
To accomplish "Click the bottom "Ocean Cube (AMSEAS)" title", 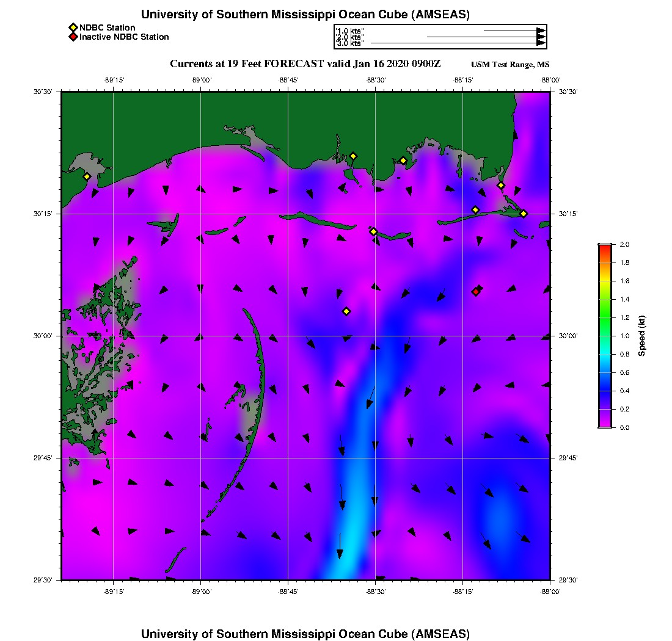I will [x=305, y=633].
